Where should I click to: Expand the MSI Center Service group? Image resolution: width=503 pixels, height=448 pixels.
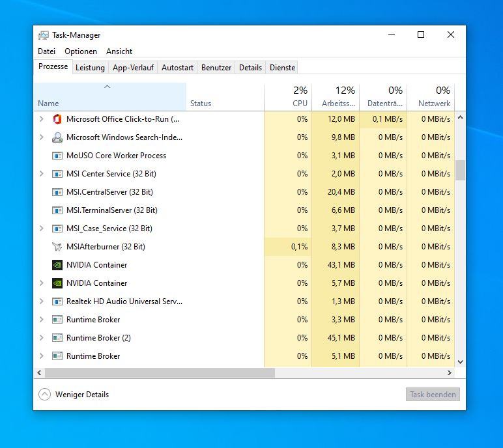coord(42,174)
